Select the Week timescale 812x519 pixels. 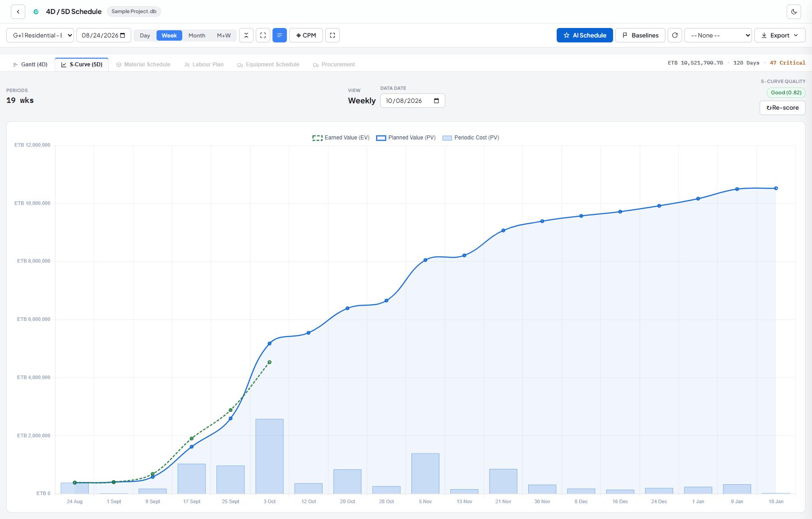click(x=169, y=36)
